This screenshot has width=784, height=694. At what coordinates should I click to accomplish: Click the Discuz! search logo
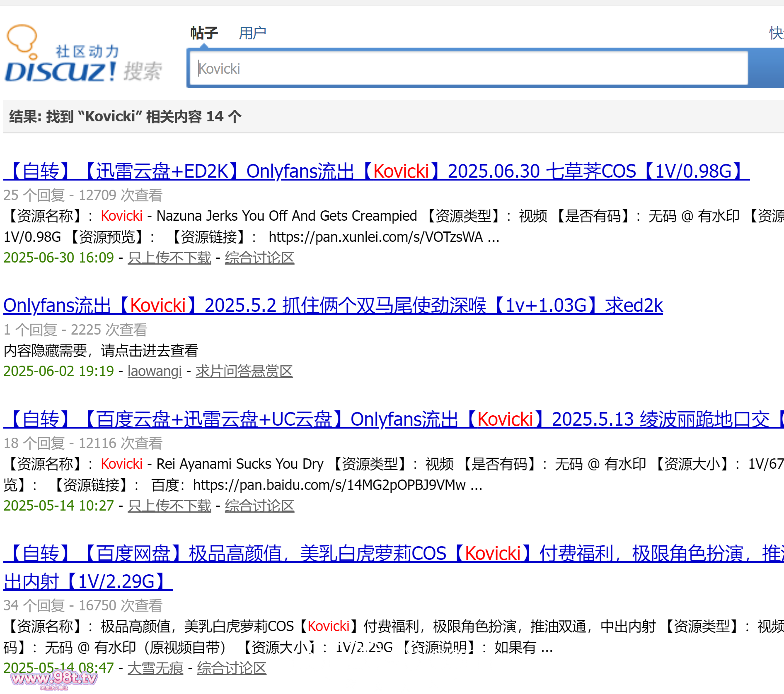pos(84,54)
